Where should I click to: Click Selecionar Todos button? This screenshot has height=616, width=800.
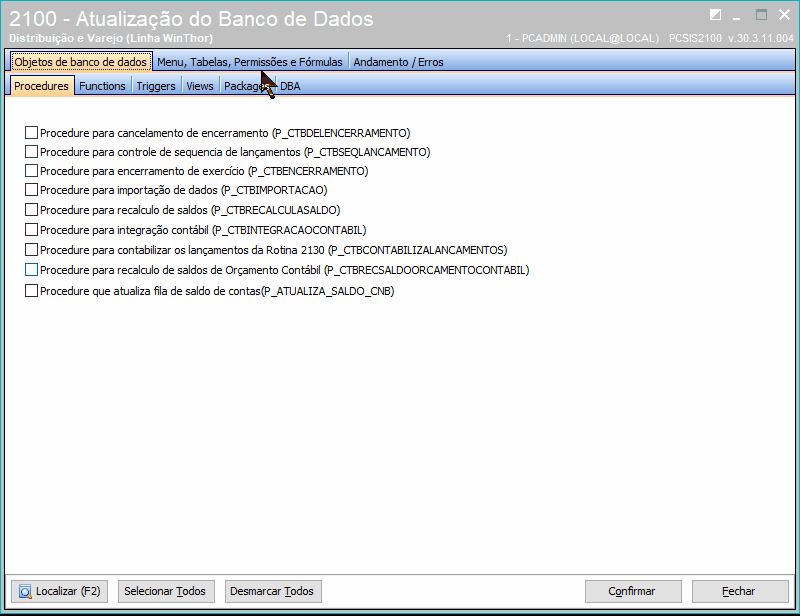pyautogui.click(x=166, y=591)
